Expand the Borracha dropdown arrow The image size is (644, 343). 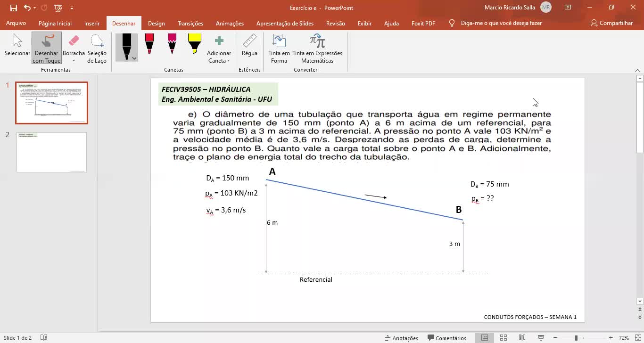pyautogui.click(x=74, y=61)
